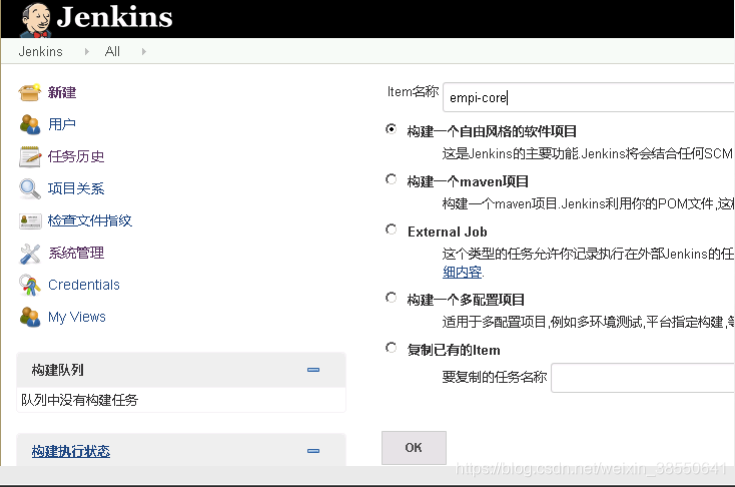Click the 用户 people icon
The image size is (735, 487).
point(30,124)
